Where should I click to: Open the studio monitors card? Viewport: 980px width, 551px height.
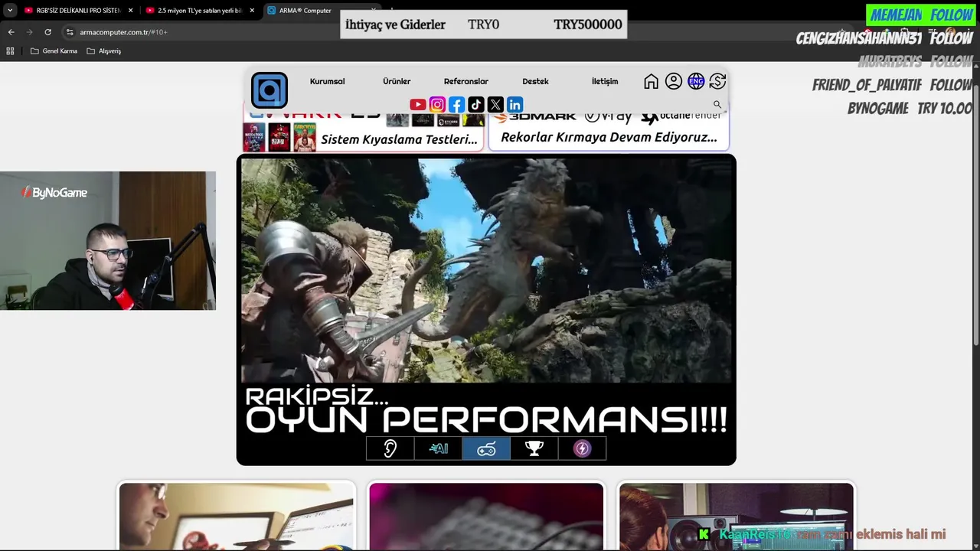737,516
